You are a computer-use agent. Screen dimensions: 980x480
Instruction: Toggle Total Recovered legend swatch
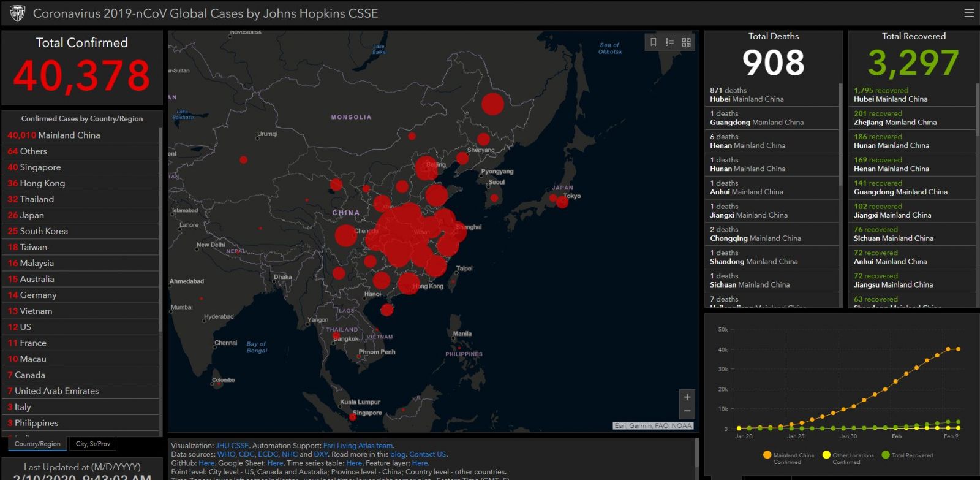(885, 455)
